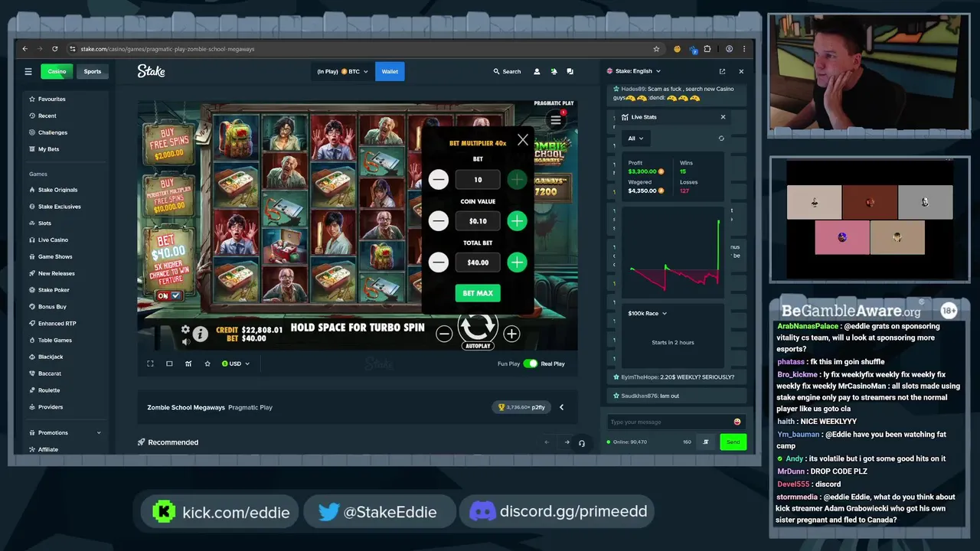Open support headset button

(x=582, y=443)
